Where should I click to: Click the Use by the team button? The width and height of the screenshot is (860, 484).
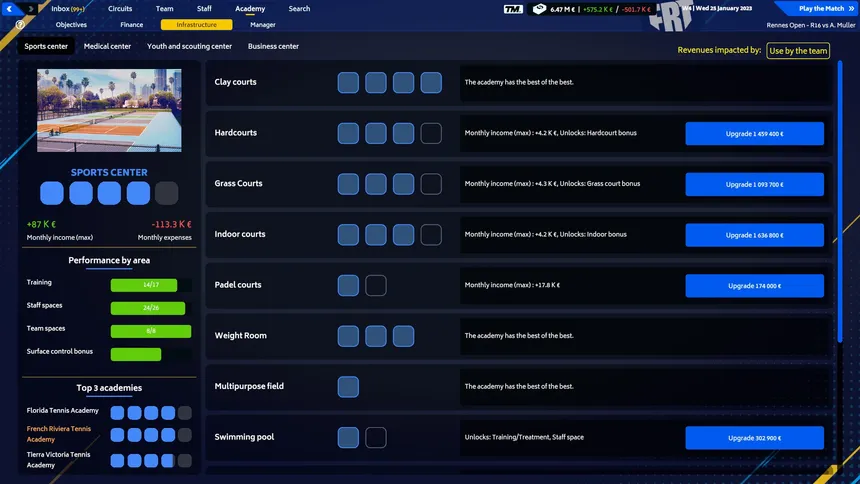tap(798, 50)
